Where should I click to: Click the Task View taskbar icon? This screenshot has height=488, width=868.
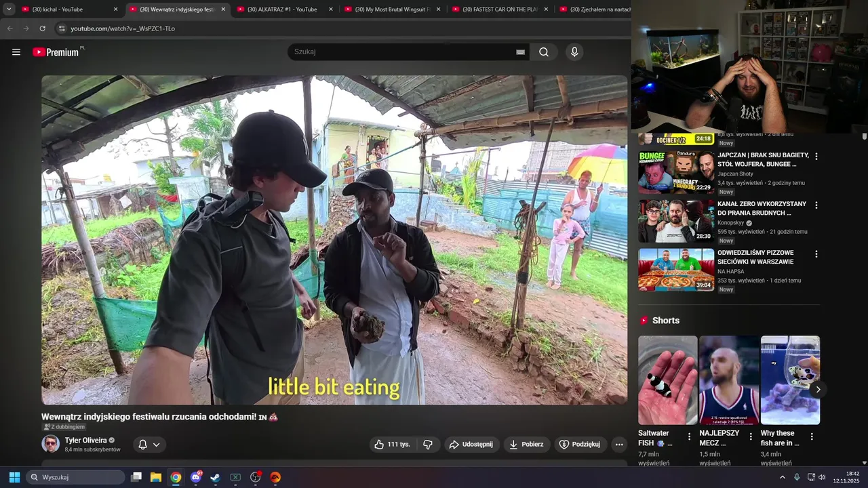(x=136, y=477)
